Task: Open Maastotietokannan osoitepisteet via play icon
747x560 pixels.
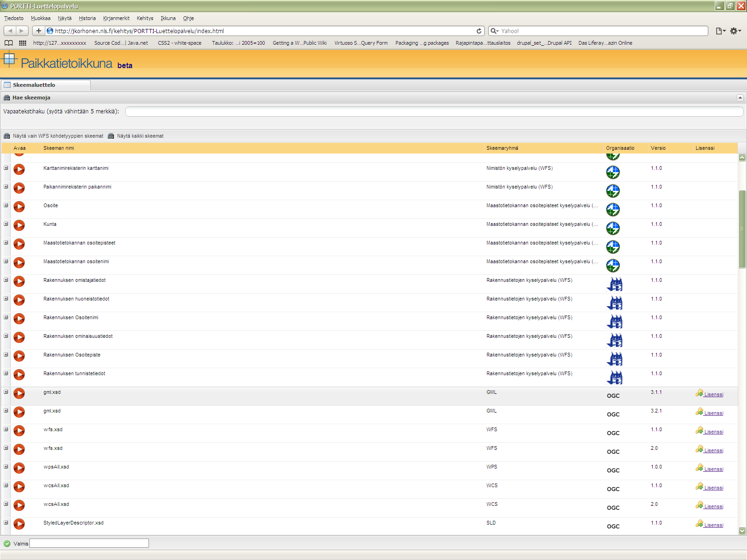Action: point(19,244)
